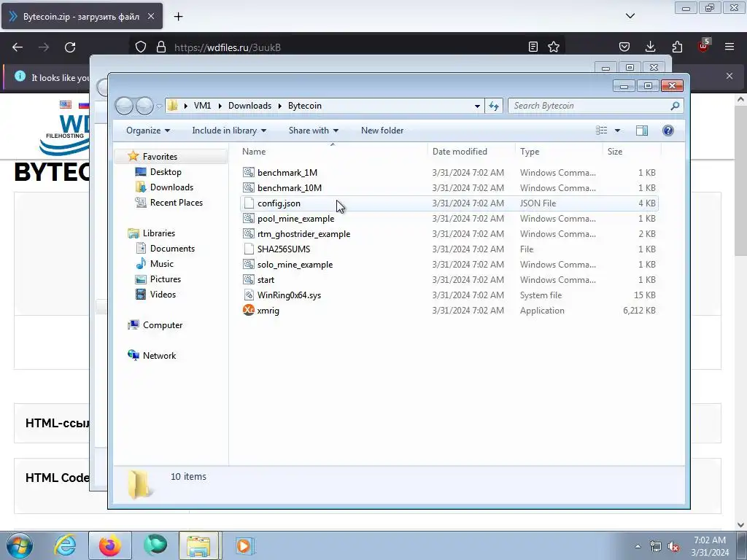Click the Explorer Back arrow button
The width and height of the screenshot is (747, 560).
[x=124, y=106]
